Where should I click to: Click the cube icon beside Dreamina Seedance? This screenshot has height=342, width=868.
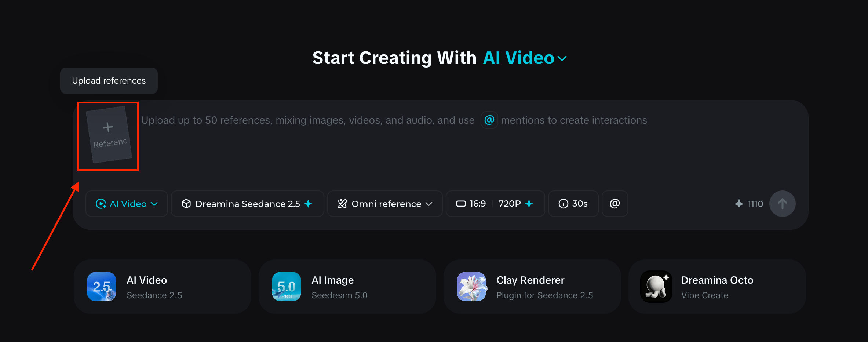[186, 204]
